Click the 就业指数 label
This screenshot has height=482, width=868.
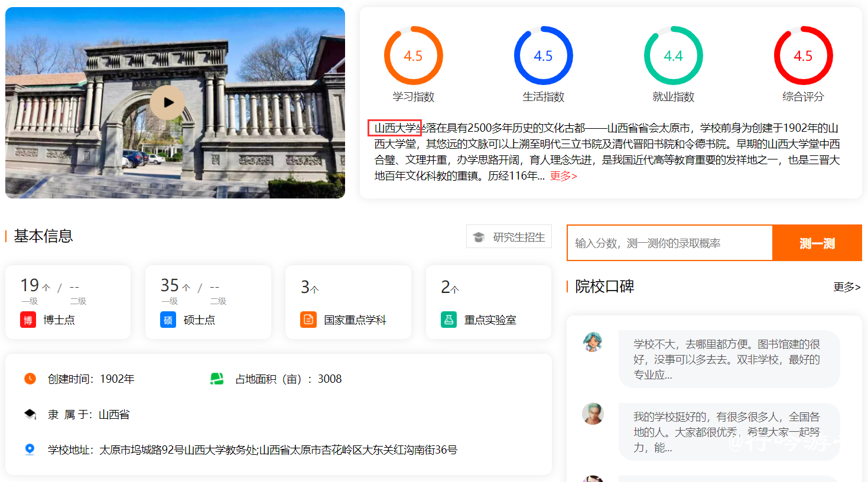(674, 96)
